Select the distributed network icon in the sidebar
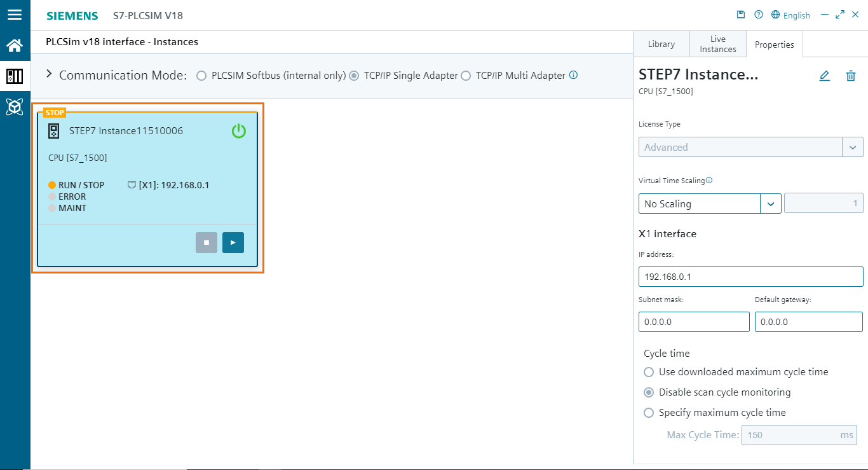The image size is (868, 470). tap(15, 107)
